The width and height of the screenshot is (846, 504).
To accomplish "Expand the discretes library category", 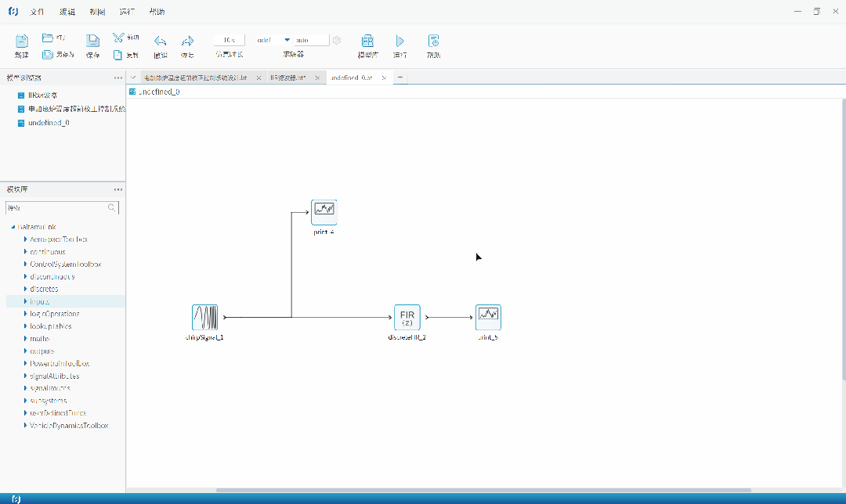I will (x=25, y=289).
